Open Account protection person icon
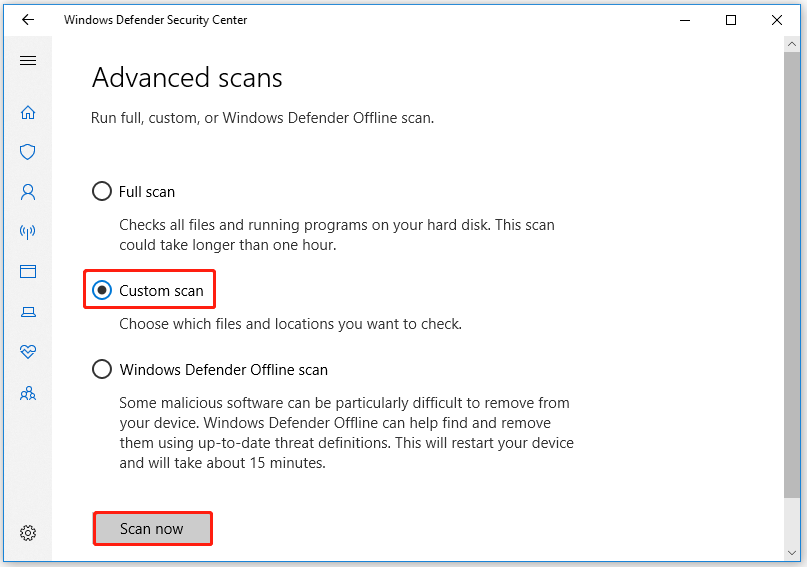 28,192
